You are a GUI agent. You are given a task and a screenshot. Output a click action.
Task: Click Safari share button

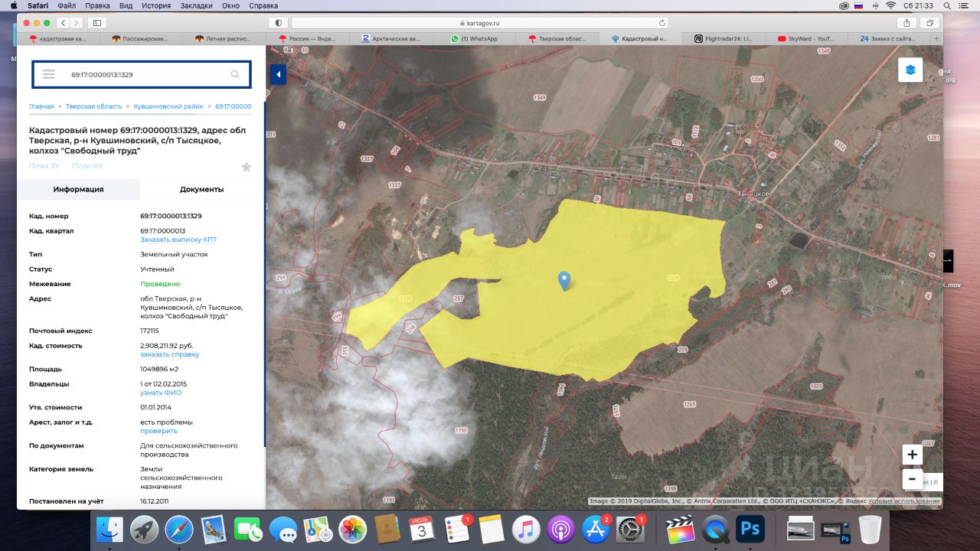[907, 23]
